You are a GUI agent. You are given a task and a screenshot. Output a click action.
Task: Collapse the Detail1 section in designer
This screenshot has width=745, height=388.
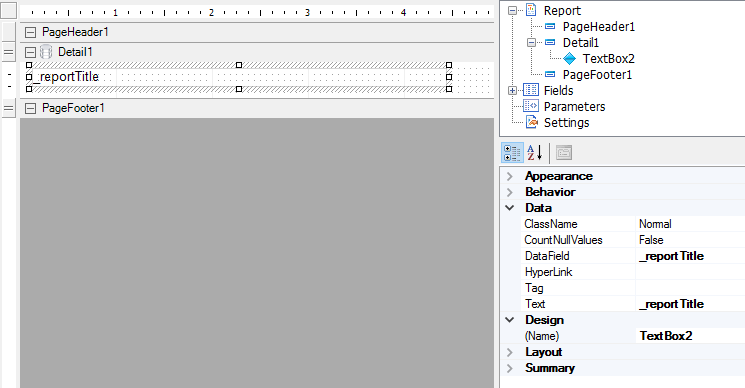pyautogui.click(x=30, y=52)
